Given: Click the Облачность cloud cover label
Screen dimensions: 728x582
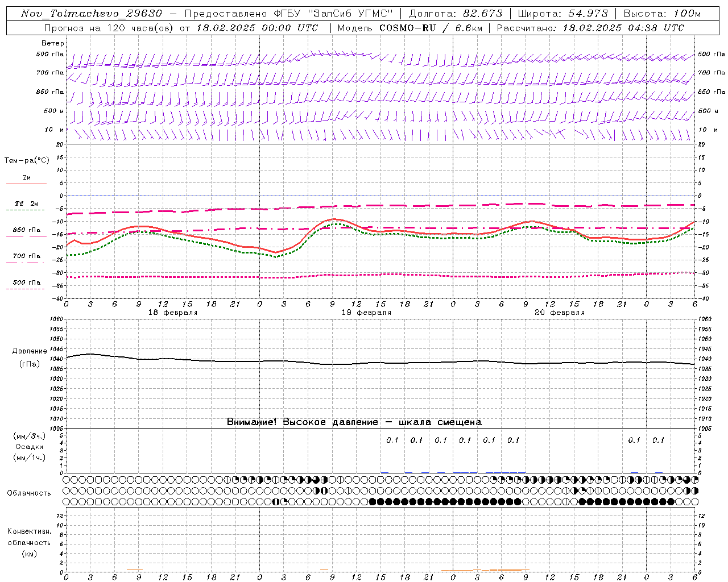Looking at the screenshot, I should (28, 493).
